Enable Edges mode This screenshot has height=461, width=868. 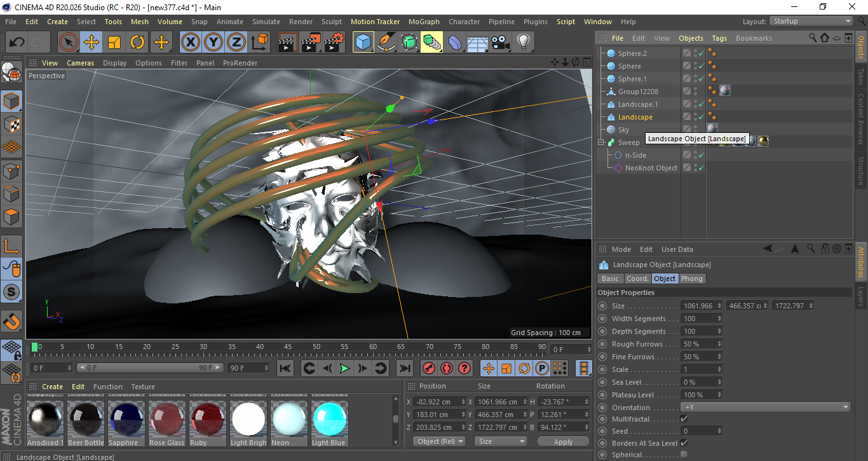(11, 194)
